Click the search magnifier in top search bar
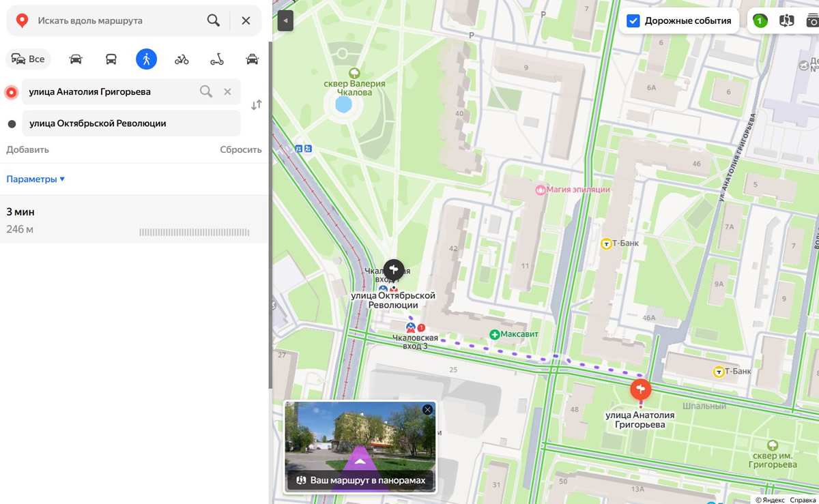819x504 pixels. (214, 20)
